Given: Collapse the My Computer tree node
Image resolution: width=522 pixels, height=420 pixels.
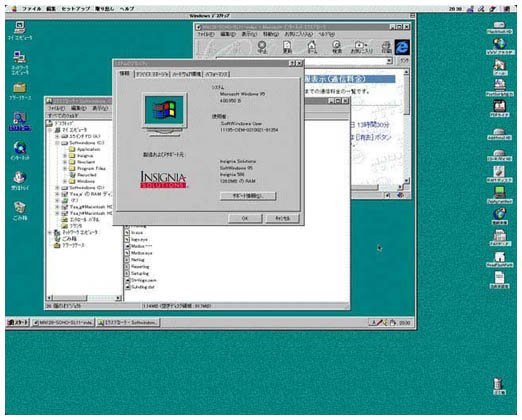Looking at the screenshot, I should pyautogui.click(x=50, y=130).
